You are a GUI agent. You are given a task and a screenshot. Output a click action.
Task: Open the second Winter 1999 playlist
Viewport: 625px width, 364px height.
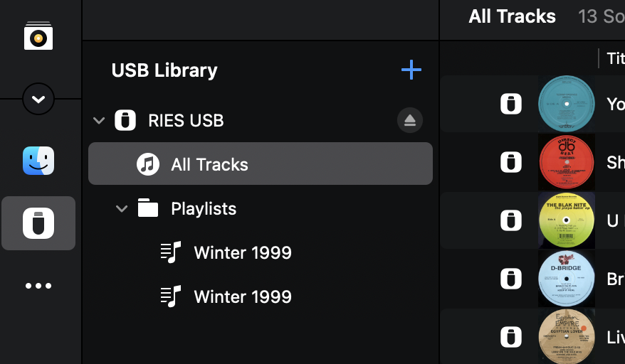pos(242,297)
